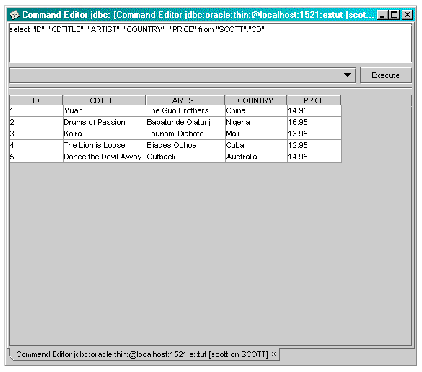This screenshot has width=422, height=372.
Task: Click the Babatunde Olatunji artist cell
Action: [185, 122]
